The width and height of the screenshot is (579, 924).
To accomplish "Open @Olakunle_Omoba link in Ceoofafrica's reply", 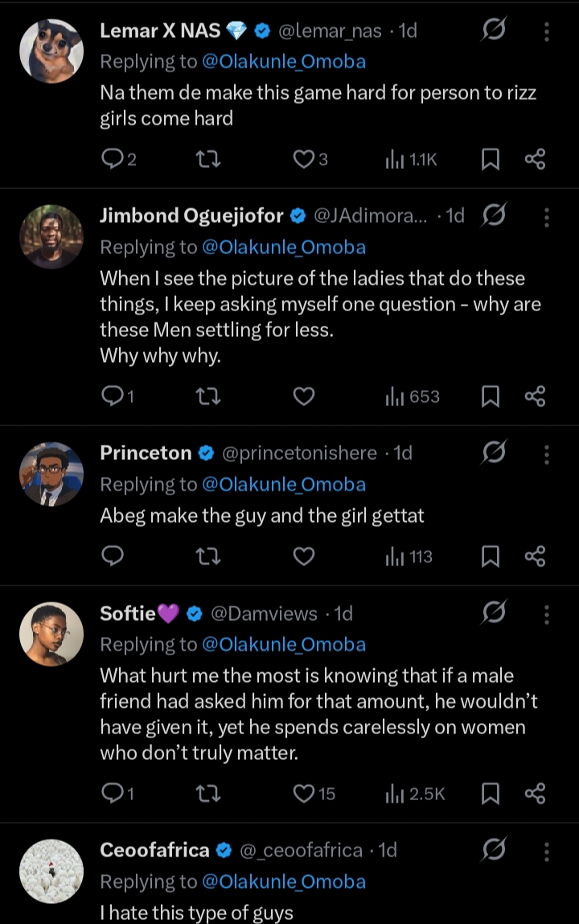I will 283,882.
